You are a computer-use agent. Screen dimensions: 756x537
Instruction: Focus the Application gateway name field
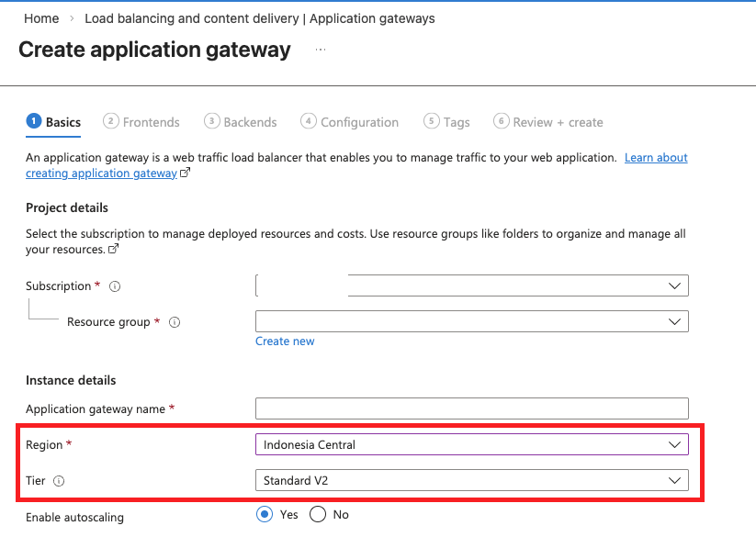[471, 408]
